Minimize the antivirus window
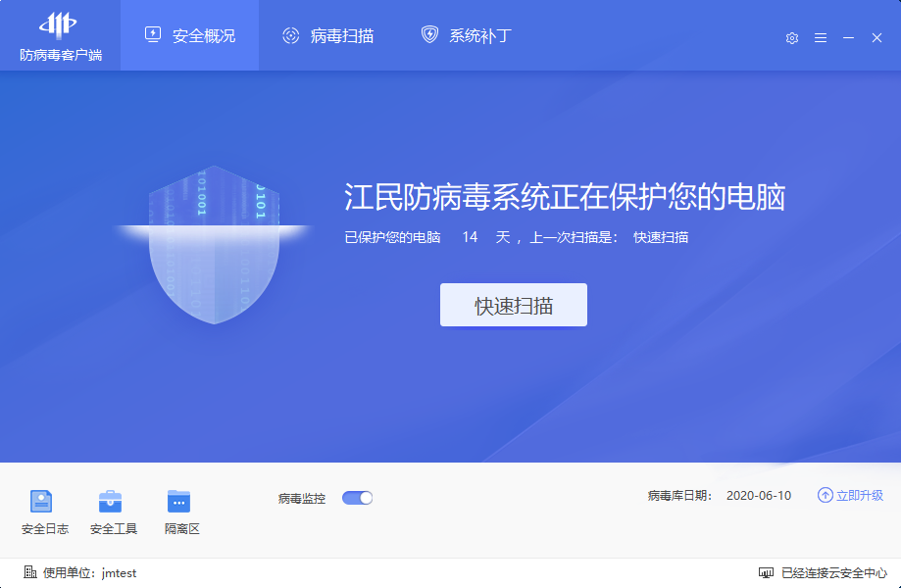The height and width of the screenshot is (588, 901). pyautogui.click(x=848, y=38)
